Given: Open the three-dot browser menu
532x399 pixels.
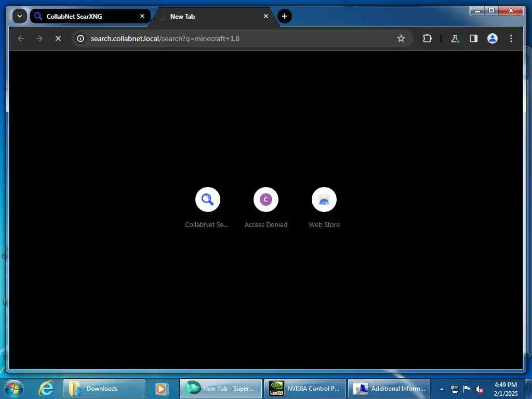Looking at the screenshot, I should (511, 38).
